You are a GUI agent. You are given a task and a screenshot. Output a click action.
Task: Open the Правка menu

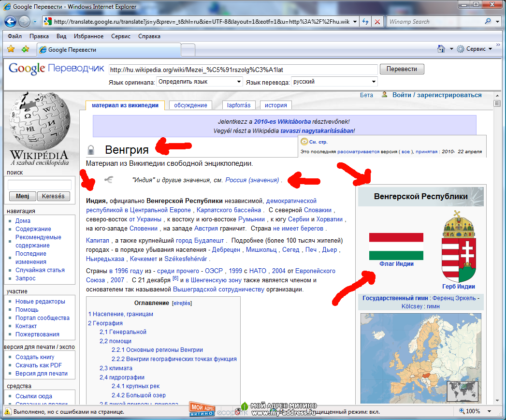coord(39,36)
